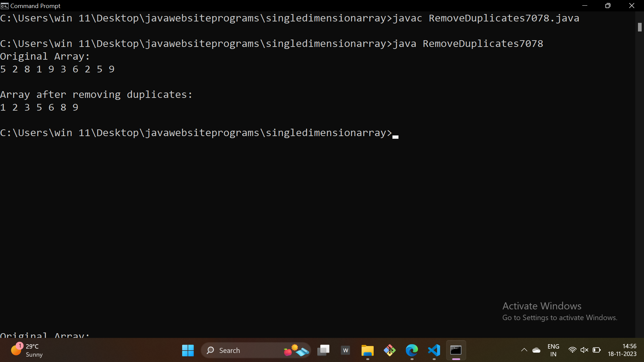
Task: Open the 29°C Sunny weather widget
Action: pyautogui.click(x=27, y=350)
